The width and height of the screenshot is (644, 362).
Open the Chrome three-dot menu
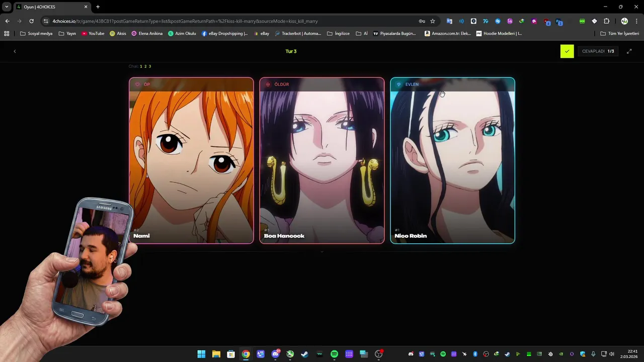(x=636, y=21)
